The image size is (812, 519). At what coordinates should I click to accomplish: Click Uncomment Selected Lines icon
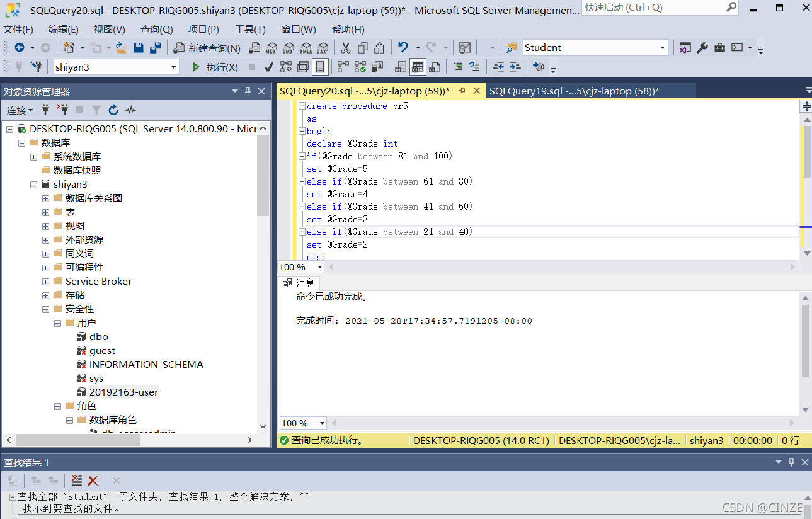point(475,67)
